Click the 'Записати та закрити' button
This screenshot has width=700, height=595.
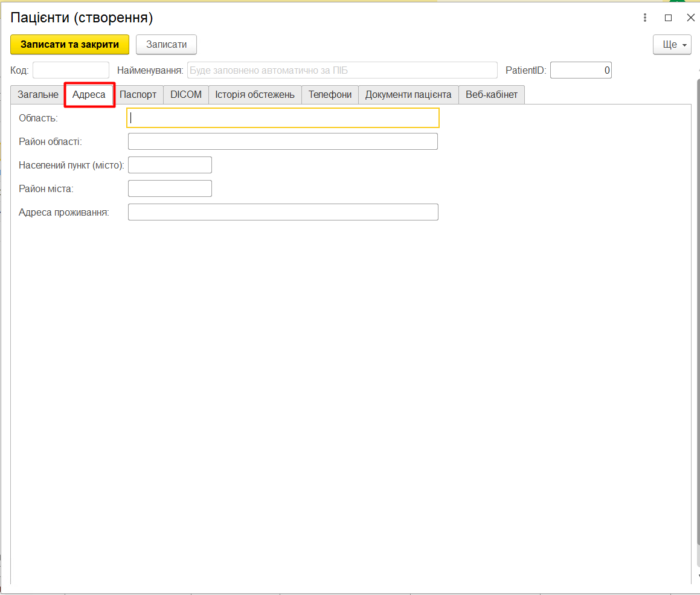click(x=69, y=45)
